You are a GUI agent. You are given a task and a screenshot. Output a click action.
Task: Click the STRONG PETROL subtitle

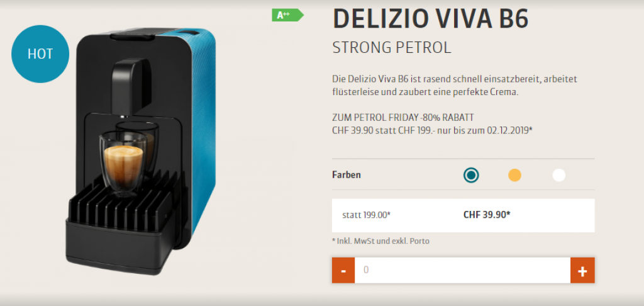(391, 48)
